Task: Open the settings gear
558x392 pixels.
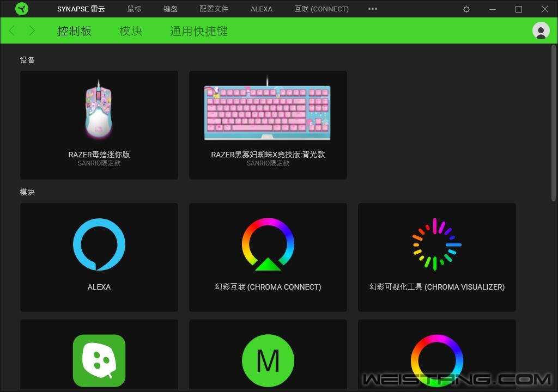Action: click(x=466, y=9)
